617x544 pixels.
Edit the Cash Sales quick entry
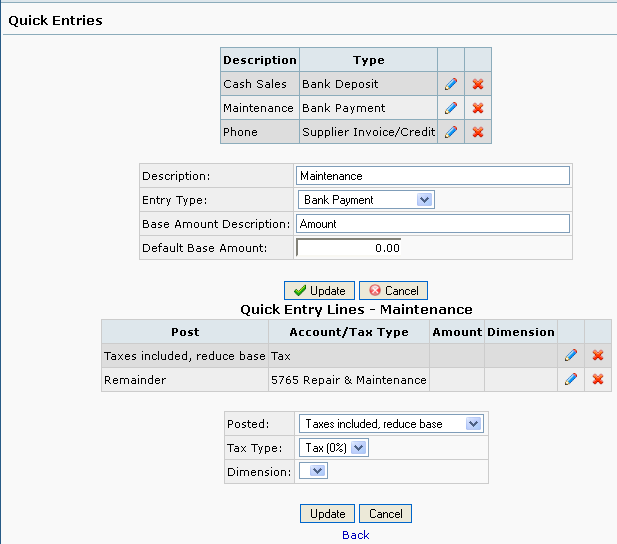click(451, 84)
